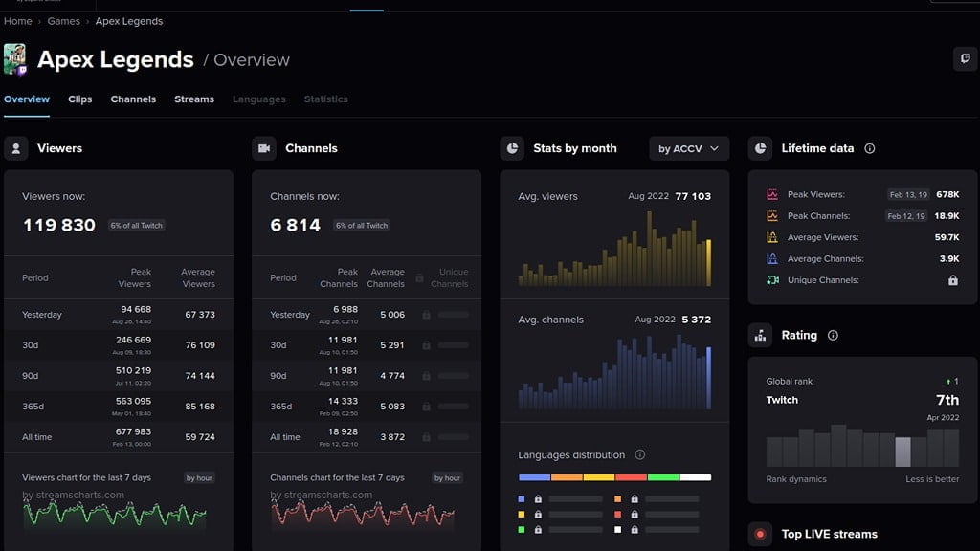
Task: Click the 5 372 avg channels value
Action: click(697, 320)
